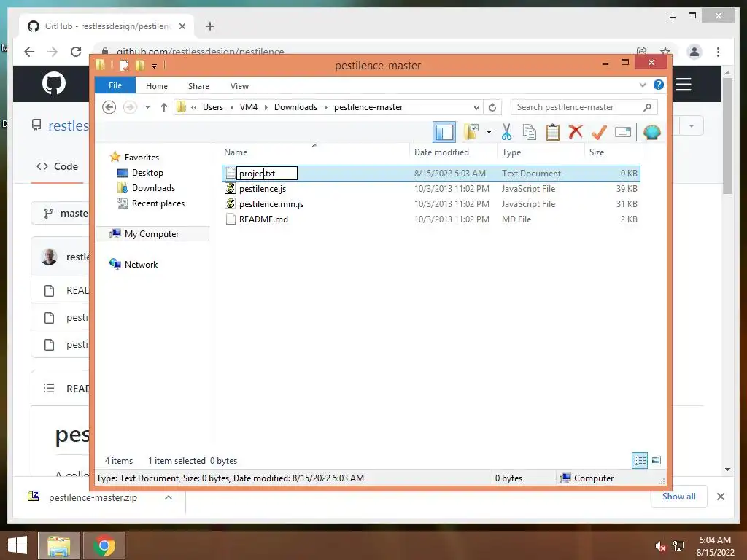The height and width of the screenshot is (560, 747).
Task: Sort by Name column header
Action: tap(236, 152)
